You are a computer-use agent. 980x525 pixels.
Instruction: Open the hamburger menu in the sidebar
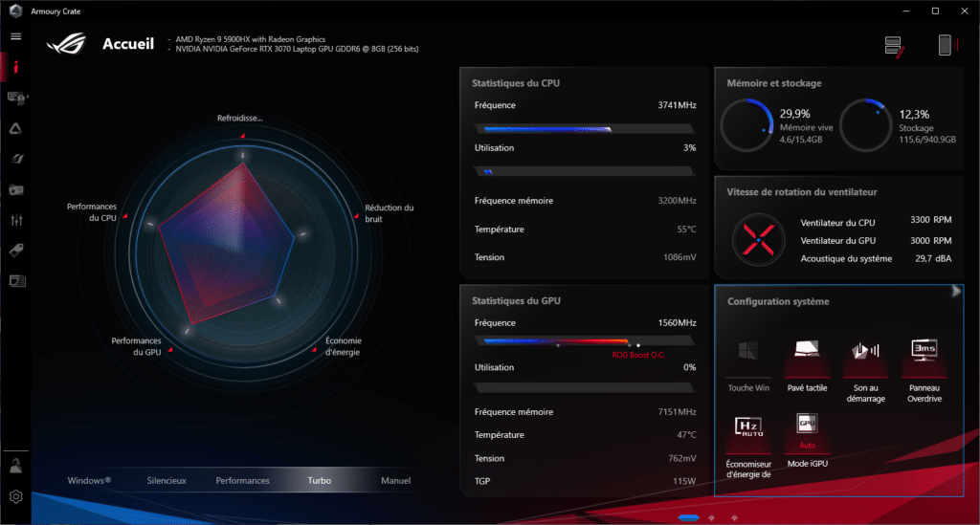point(15,36)
